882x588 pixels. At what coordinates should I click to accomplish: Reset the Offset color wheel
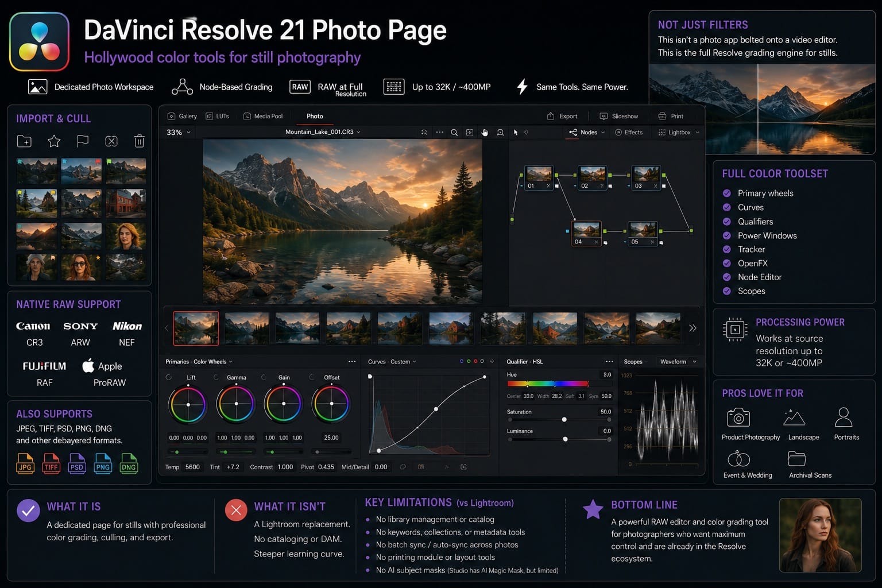click(x=311, y=377)
